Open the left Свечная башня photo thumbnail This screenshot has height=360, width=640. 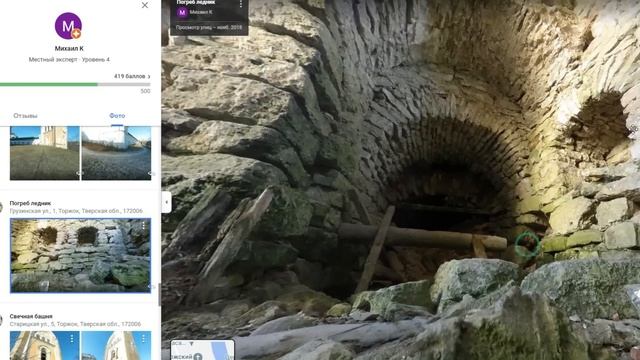coord(45,346)
